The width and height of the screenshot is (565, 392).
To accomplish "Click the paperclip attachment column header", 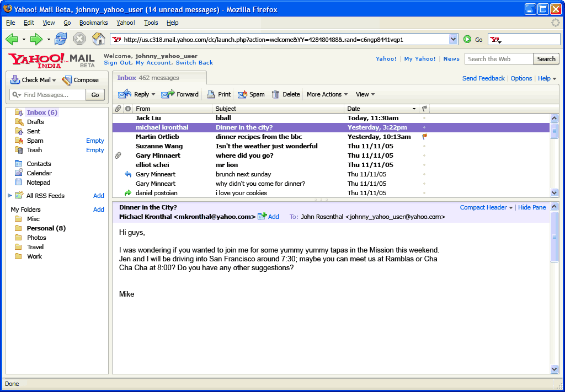I will click(117, 108).
